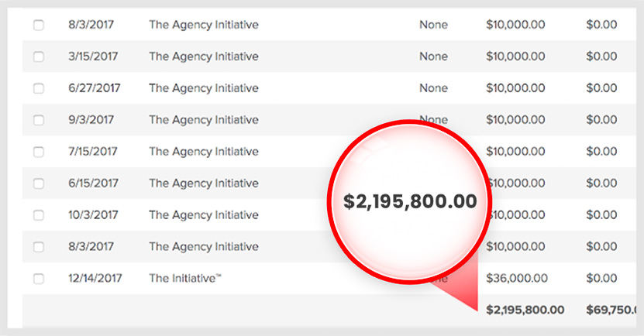Toggle the 7/15/2017 row checkbox
Viewport: 644px width, 336px height.
coord(39,152)
